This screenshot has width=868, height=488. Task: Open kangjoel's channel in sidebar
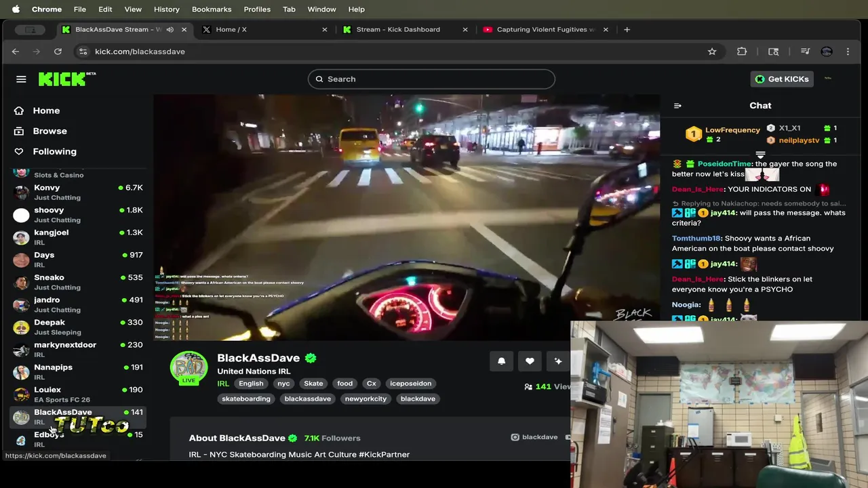[x=79, y=237]
